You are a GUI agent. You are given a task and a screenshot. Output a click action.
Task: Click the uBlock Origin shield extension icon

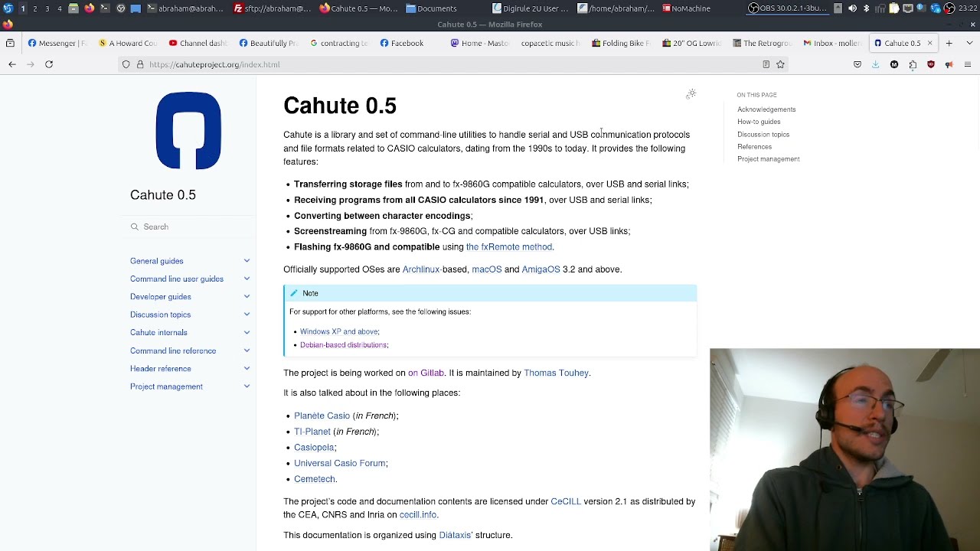point(931,64)
